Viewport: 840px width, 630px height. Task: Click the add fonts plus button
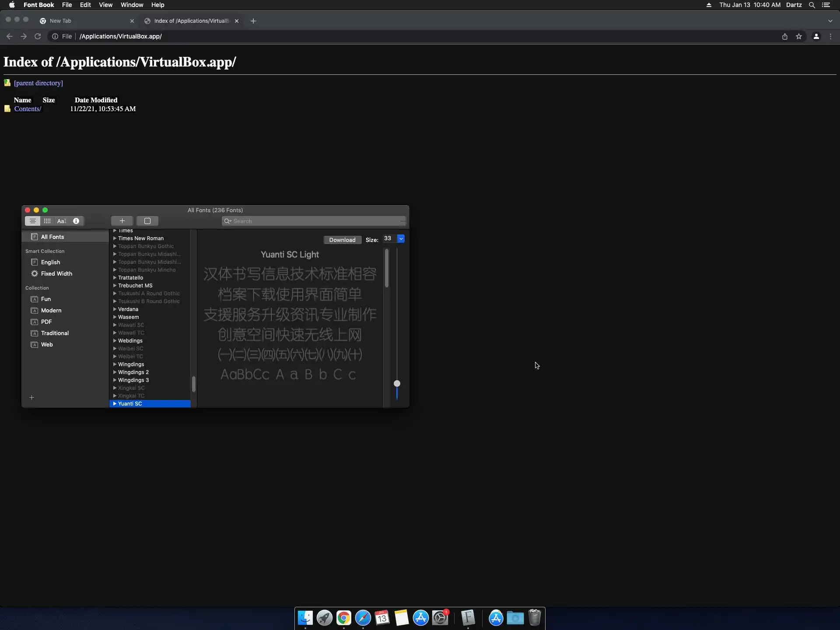click(x=122, y=221)
